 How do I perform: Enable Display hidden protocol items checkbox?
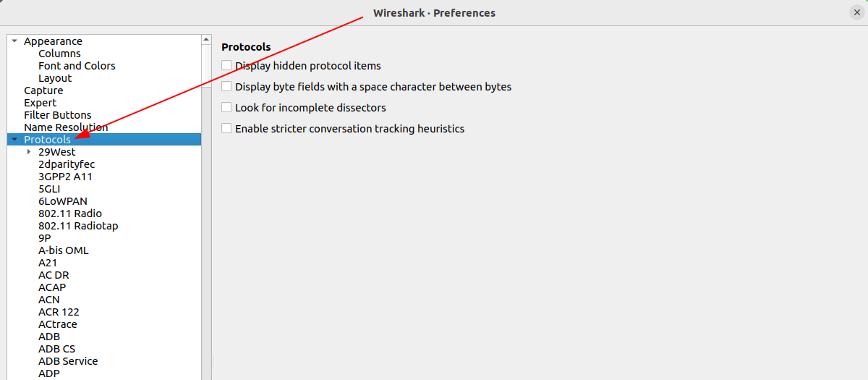tap(226, 65)
